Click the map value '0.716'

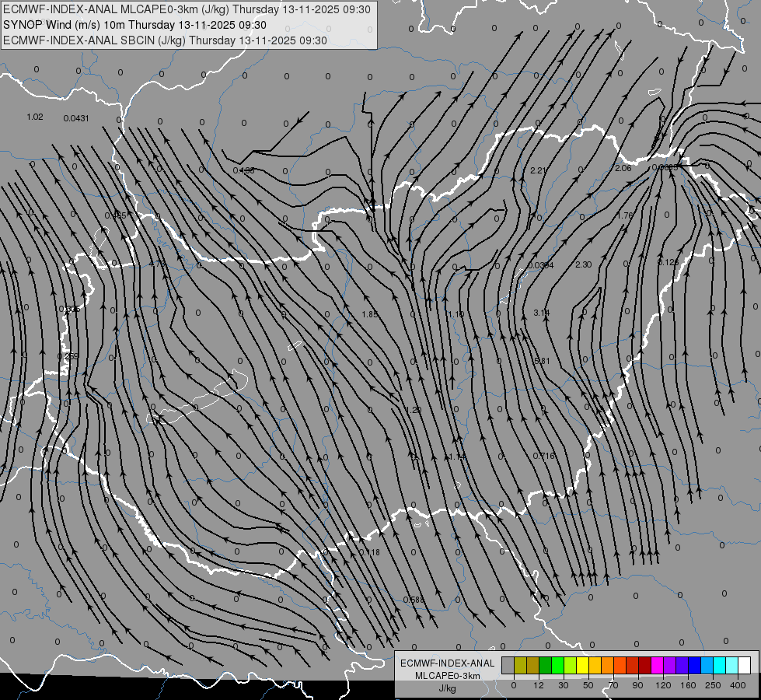543,456
